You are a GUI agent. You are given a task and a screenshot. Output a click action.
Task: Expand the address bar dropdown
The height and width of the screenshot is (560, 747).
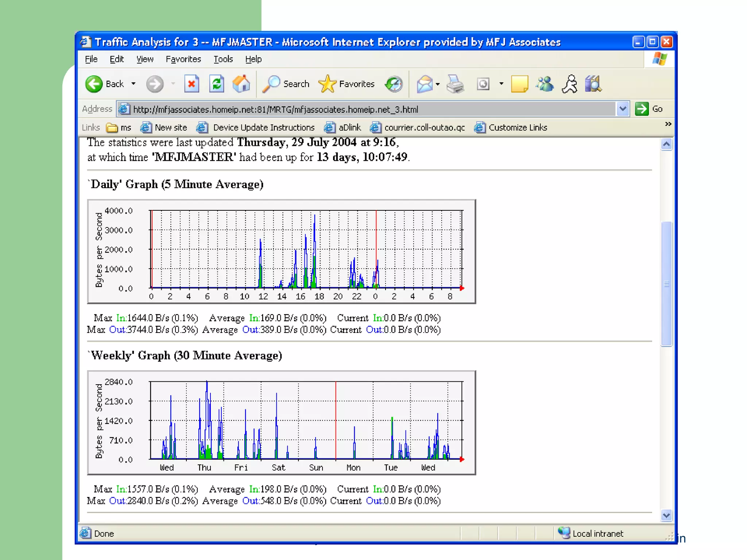click(x=623, y=109)
